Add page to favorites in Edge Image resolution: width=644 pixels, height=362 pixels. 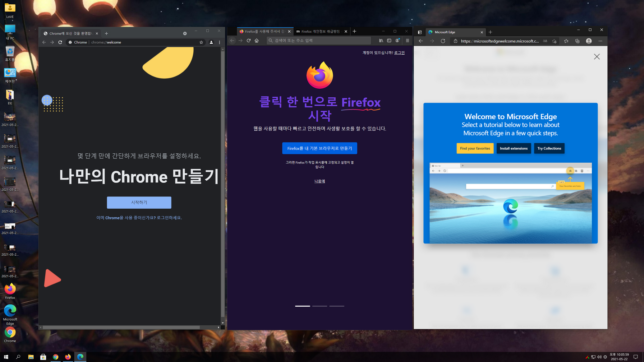pyautogui.click(x=555, y=41)
